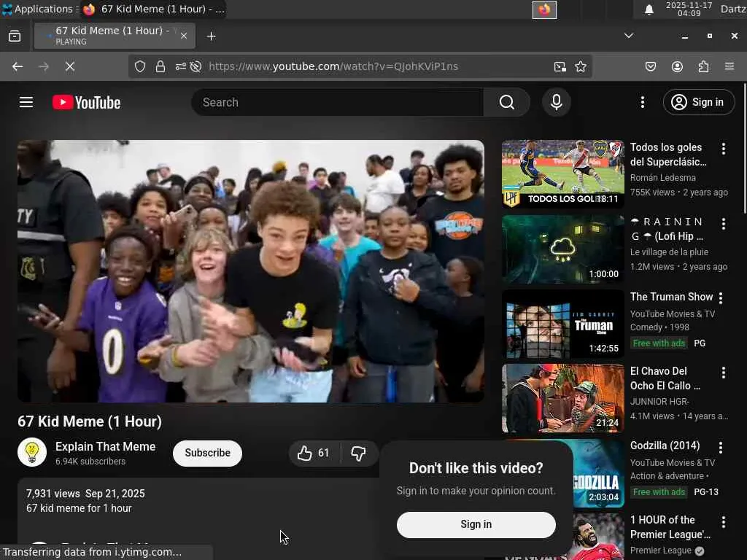The width and height of the screenshot is (747, 560).
Task: Save page to Pocket icon
Action: [x=650, y=66]
